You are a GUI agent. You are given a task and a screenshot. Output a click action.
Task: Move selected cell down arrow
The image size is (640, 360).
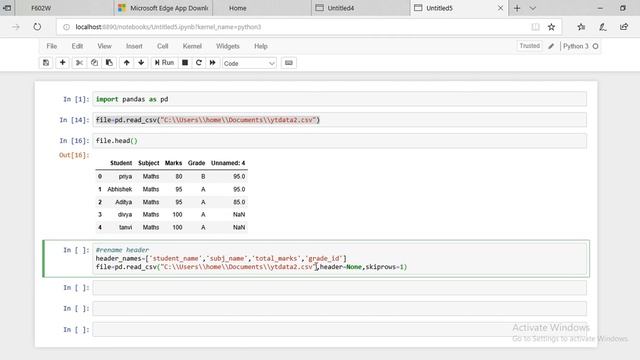point(141,63)
